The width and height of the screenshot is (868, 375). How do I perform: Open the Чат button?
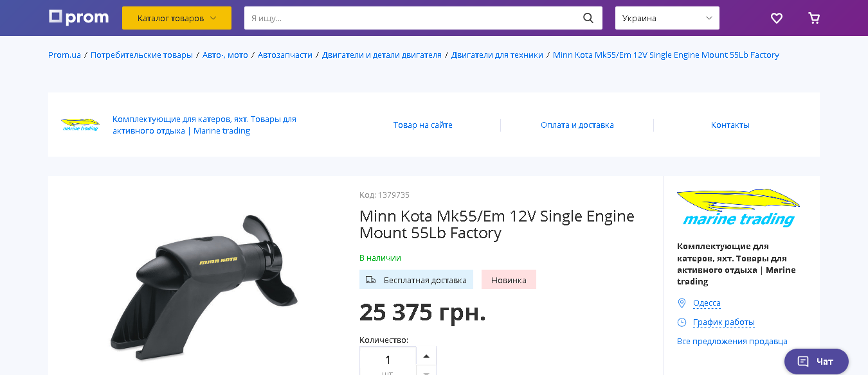coord(817,362)
